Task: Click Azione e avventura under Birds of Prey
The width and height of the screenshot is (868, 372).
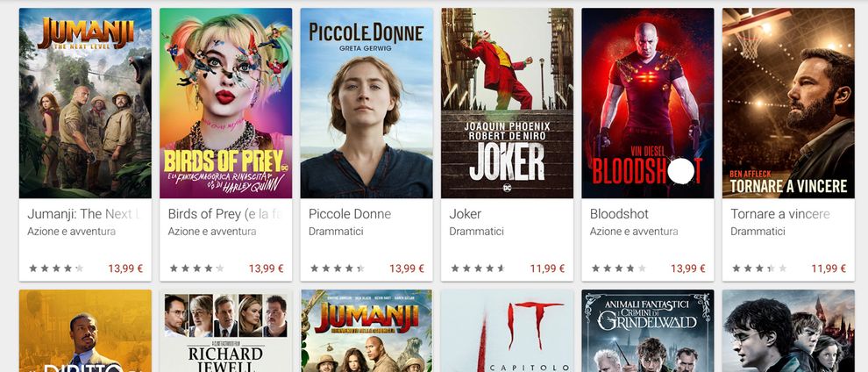Action: coord(212,232)
